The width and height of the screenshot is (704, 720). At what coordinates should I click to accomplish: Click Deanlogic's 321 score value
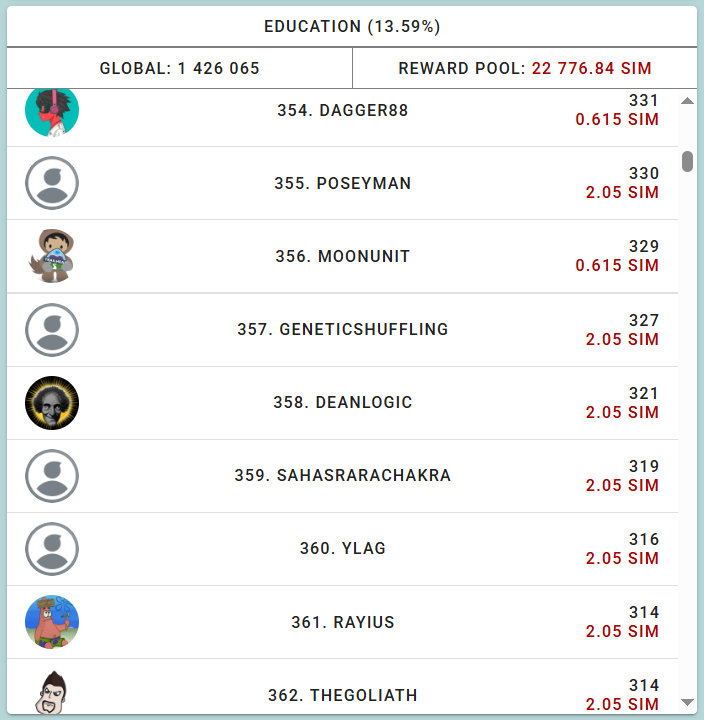tap(644, 393)
